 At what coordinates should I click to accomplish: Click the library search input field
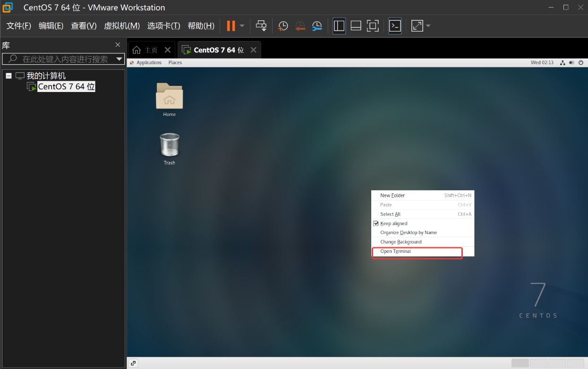point(61,59)
